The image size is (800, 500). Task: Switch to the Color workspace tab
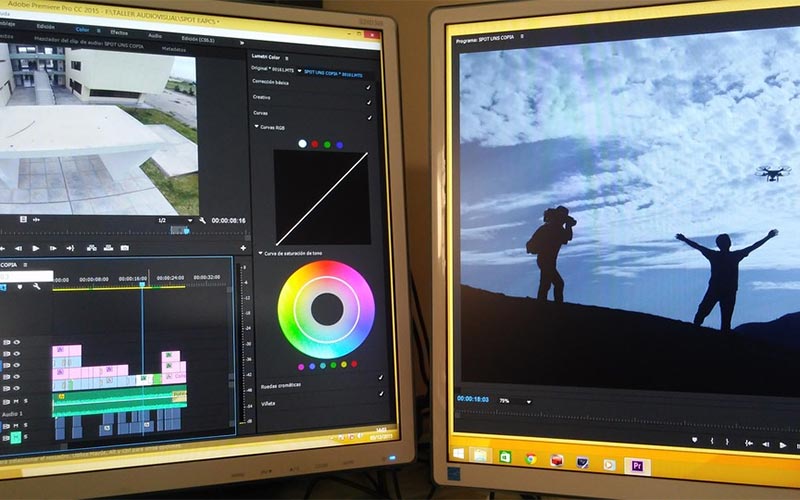pyautogui.click(x=82, y=30)
